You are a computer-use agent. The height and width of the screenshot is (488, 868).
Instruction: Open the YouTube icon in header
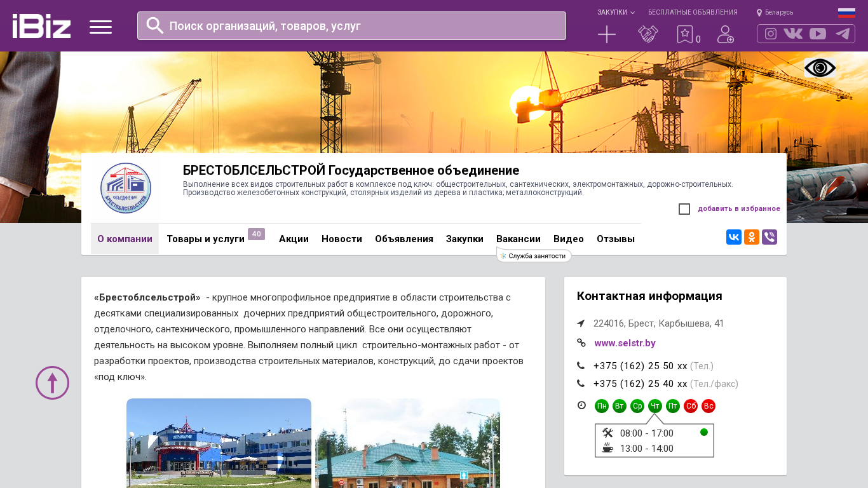pos(818,34)
